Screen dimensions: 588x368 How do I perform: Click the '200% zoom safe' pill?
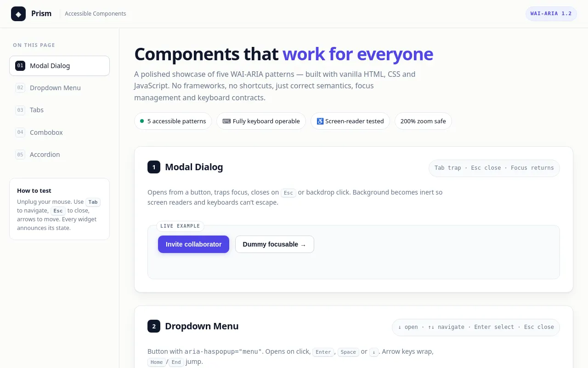point(423,121)
